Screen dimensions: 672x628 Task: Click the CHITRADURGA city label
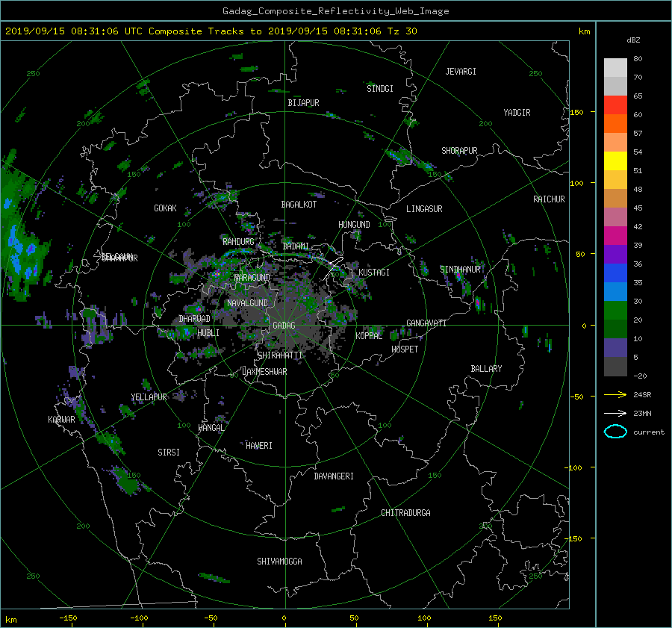tap(405, 513)
